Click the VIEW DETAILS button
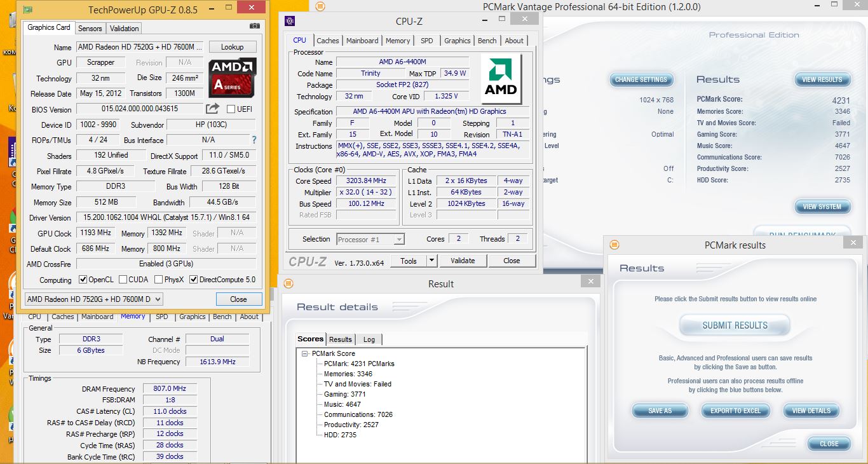 [811, 411]
